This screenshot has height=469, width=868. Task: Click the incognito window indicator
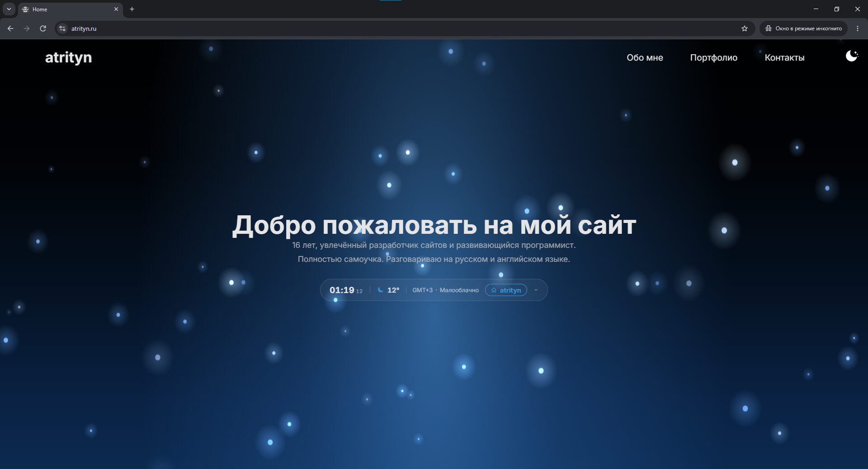tap(803, 28)
